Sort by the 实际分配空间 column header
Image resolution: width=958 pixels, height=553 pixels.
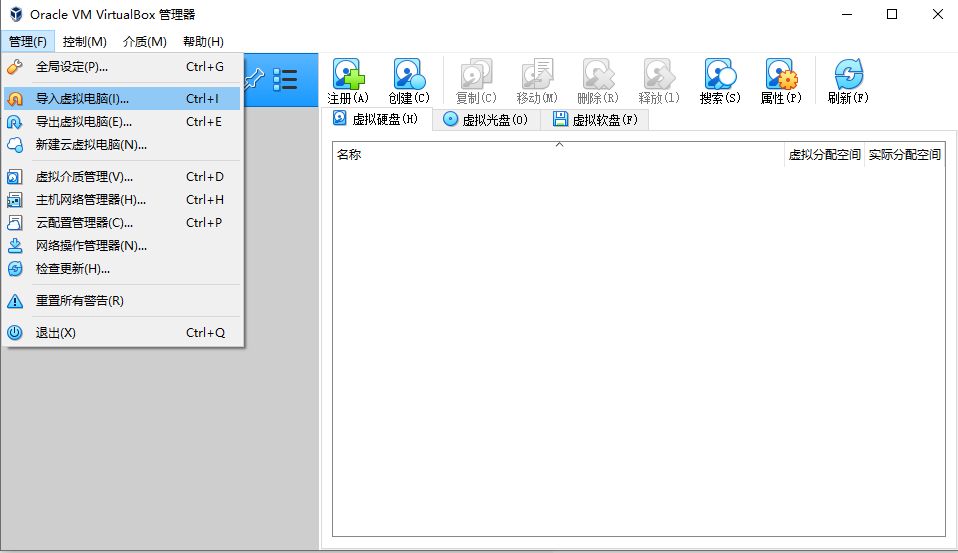(905, 155)
